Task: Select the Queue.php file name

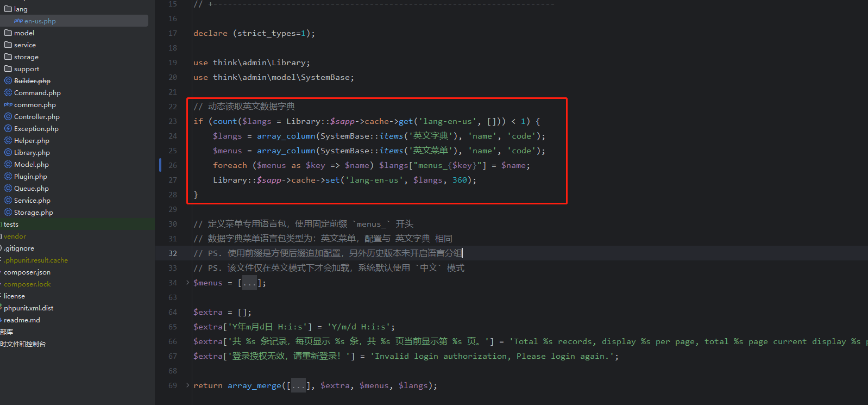Action: (32, 189)
